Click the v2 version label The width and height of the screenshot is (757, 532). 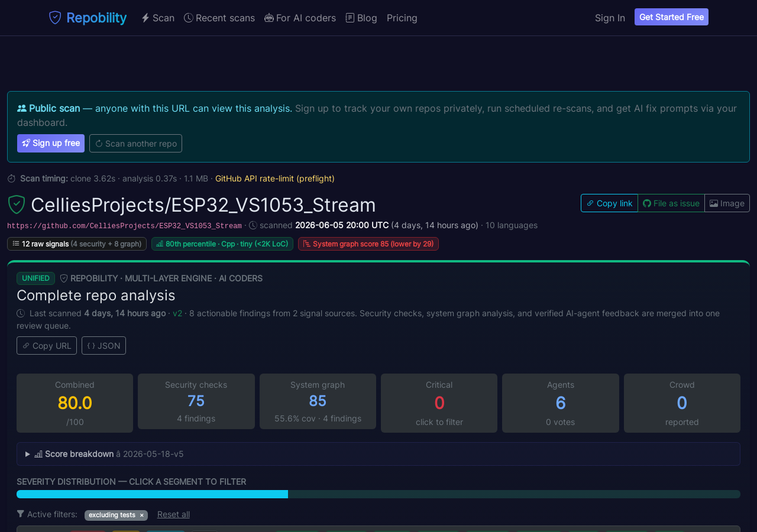tap(177, 313)
